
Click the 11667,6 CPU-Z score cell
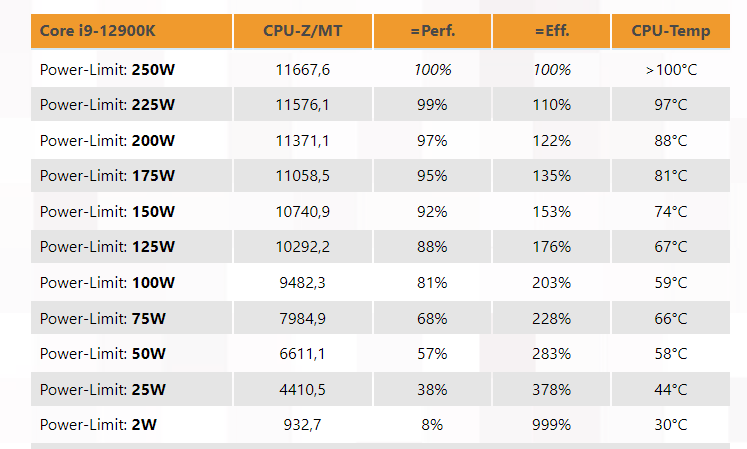pyautogui.click(x=303, y=70)
